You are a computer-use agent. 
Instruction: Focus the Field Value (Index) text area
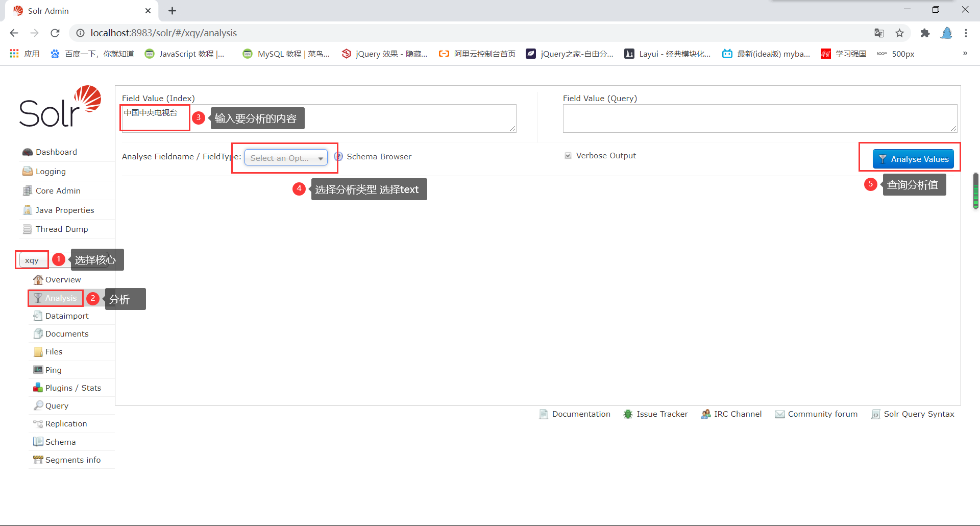tap(319, 118)
